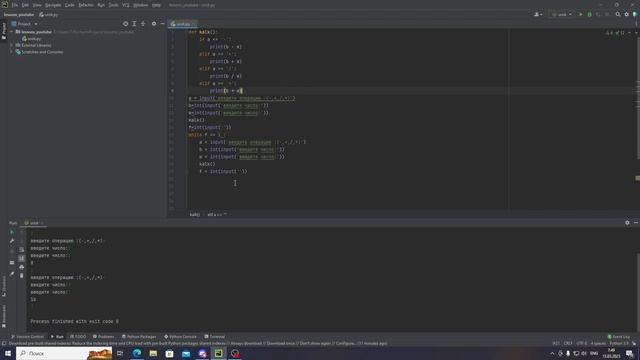640x360 pixels.
Task: Select urok.py file in project tree
Action: (x=32, y=39)
